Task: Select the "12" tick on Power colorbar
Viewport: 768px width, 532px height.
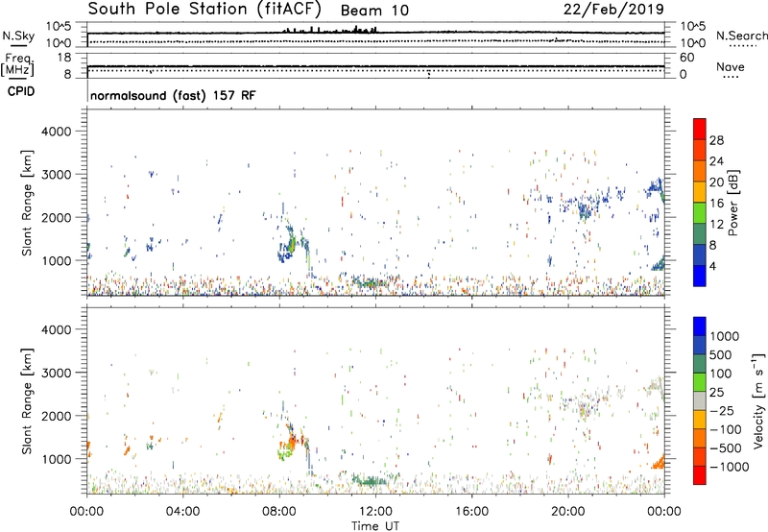Action: point(716,225)
